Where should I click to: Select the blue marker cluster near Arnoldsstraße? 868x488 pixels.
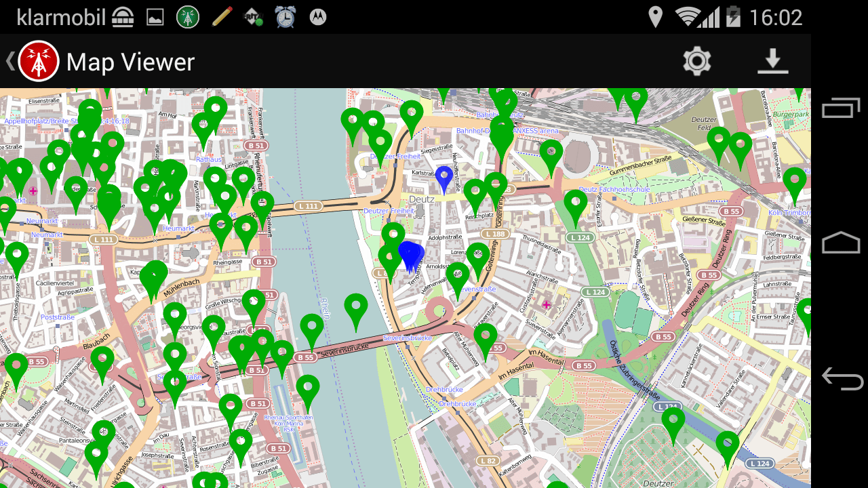coord(410,257)
